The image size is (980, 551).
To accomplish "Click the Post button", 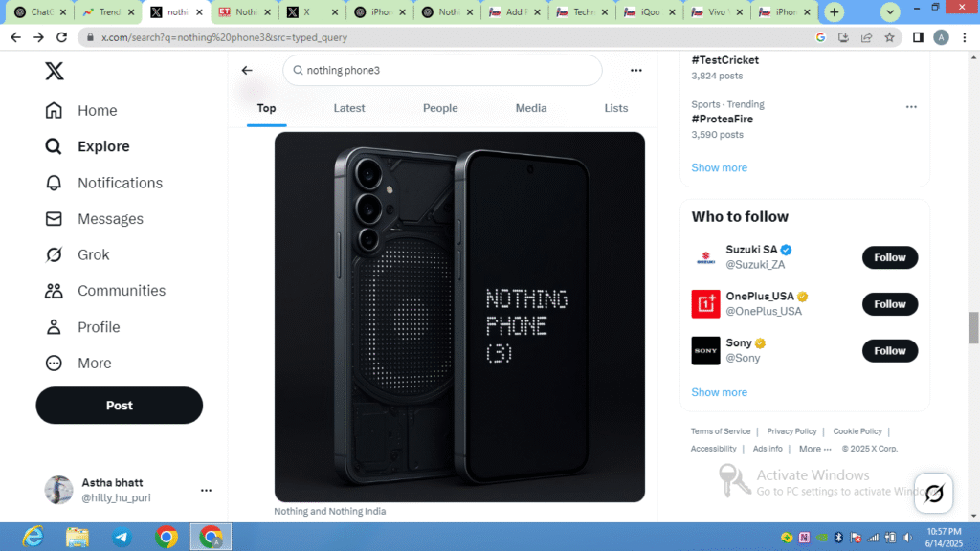I will point(120,406).
